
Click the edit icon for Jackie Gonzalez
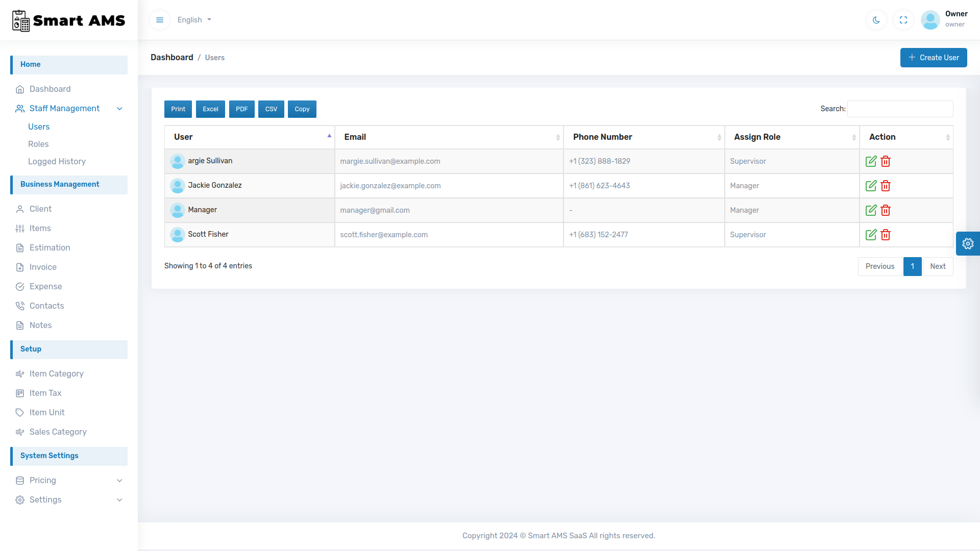[x=871, y=186]
